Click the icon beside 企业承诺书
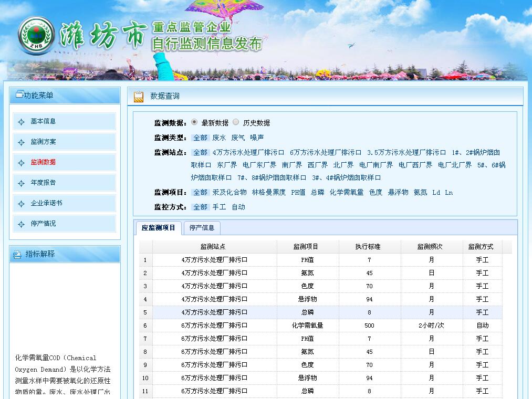The height and width of the screenshot is (399, 532). (x=21, y=204)
